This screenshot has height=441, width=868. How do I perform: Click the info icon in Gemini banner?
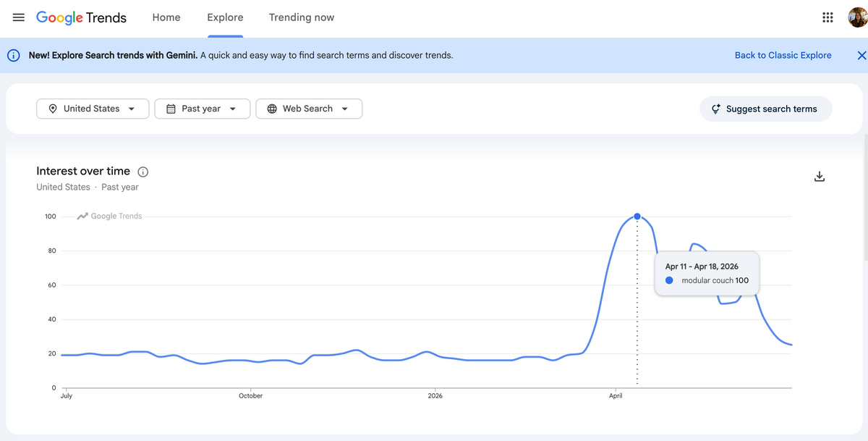tap(13, 55)
